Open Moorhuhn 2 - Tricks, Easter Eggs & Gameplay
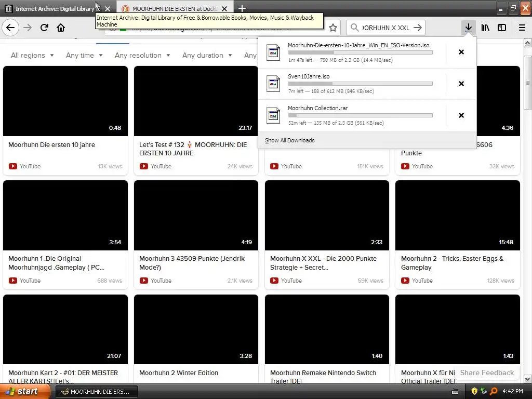The height and width of the screenshot is (399, 532). click(453, 263)
